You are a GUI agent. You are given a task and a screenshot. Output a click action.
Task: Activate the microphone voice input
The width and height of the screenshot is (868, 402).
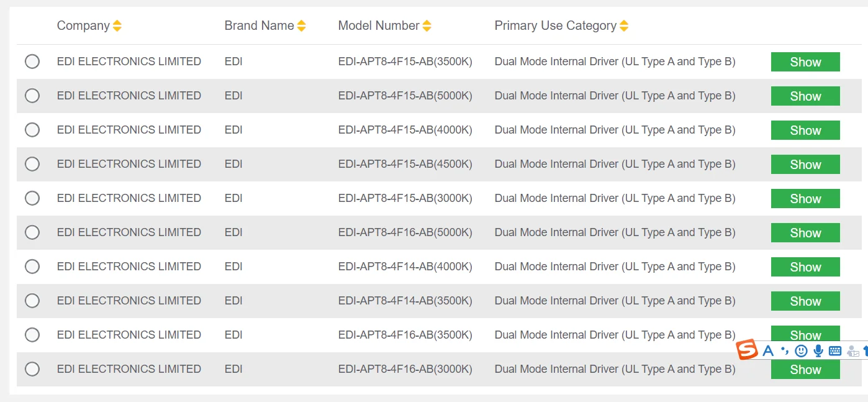coord(818,351)
